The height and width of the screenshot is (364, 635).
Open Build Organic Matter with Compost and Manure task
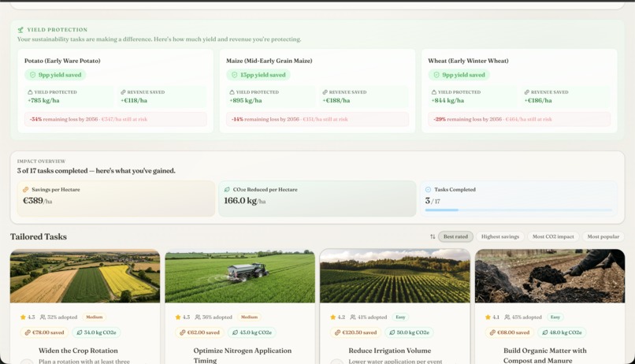pos(544,355)
